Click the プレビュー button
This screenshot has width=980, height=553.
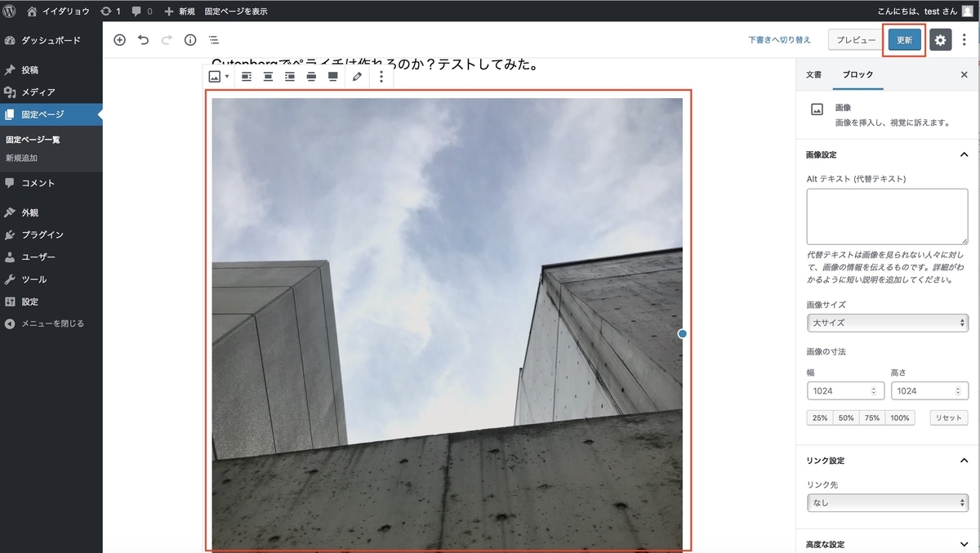(856, 40)
